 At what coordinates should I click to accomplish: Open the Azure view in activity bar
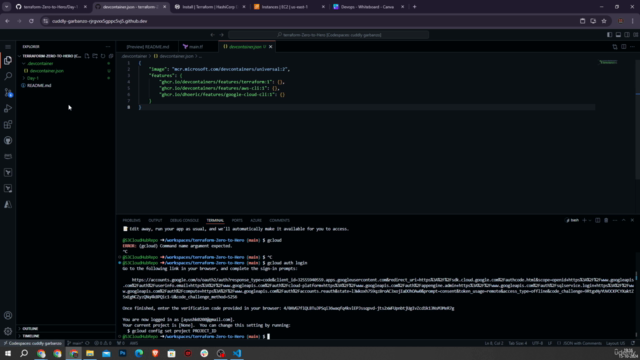tap(8, 204)
